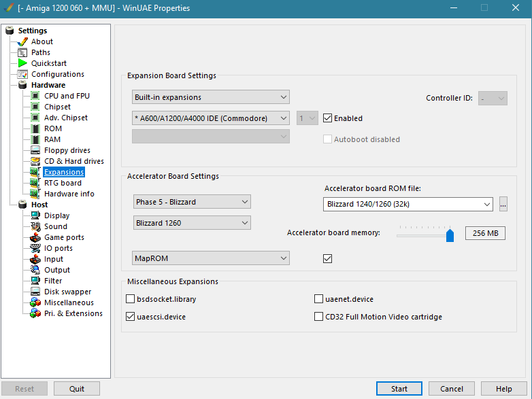Image resolution: width=532 pixels, height=399 pixels.
Task: Enable bsdsocket.library checkbox
Action: click(131, 298)
